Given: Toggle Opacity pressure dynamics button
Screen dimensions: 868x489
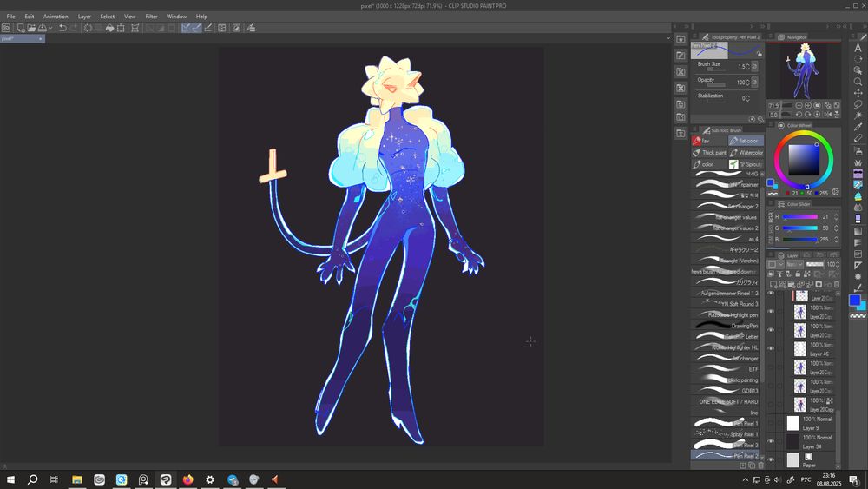Looking at the screenshot, I should 754,82.
